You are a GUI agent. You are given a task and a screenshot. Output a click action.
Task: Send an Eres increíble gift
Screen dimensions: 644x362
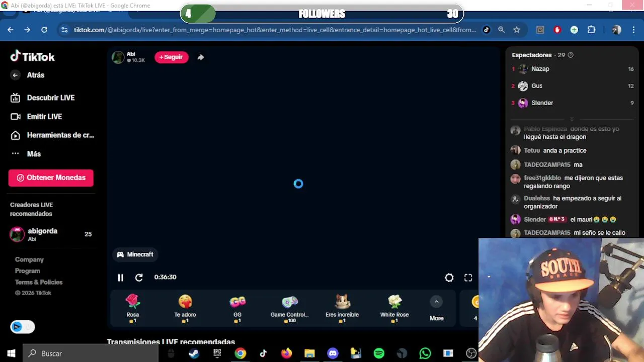point(342,308)
